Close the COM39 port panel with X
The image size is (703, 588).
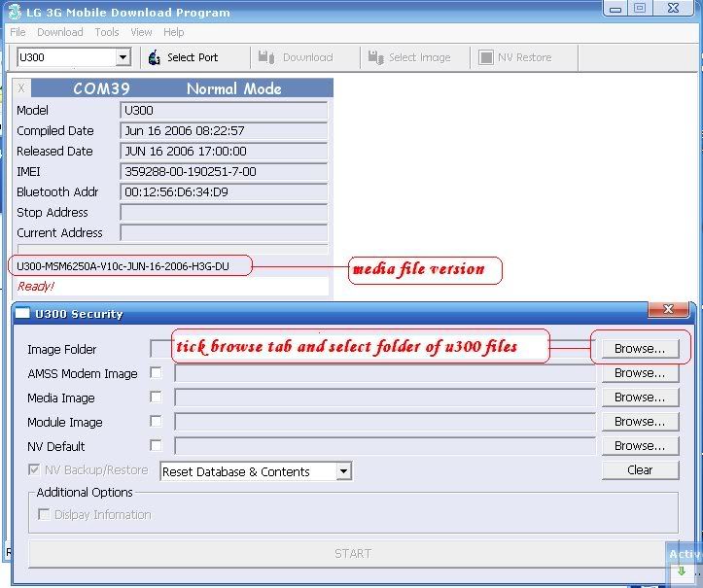click(21, 87)
